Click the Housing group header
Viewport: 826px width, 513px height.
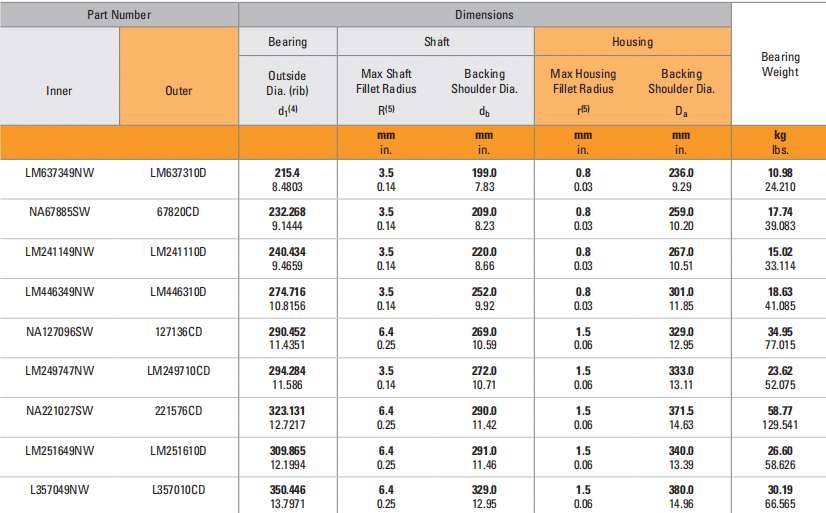click(x=632, y=42)
